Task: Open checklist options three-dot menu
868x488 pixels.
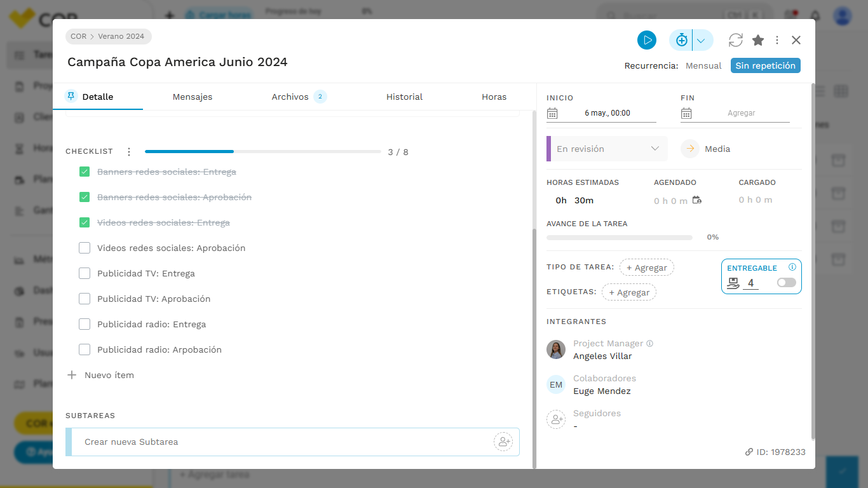Action: 129,152
